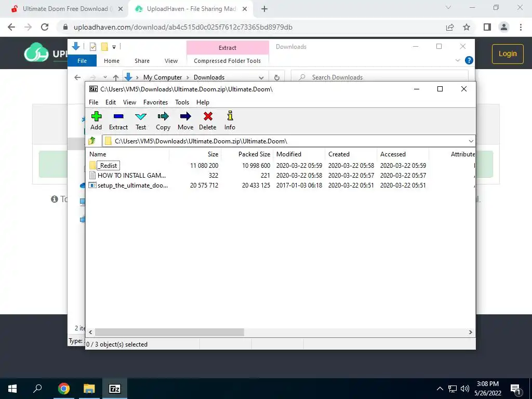The image size is (532, 399).
Task: Click the Test archive toolbar button
Action: (x=141, y=121)
